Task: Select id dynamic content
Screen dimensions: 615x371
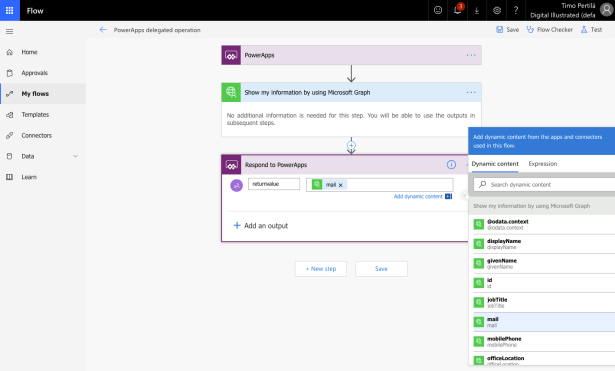Action: click(544, 283)
